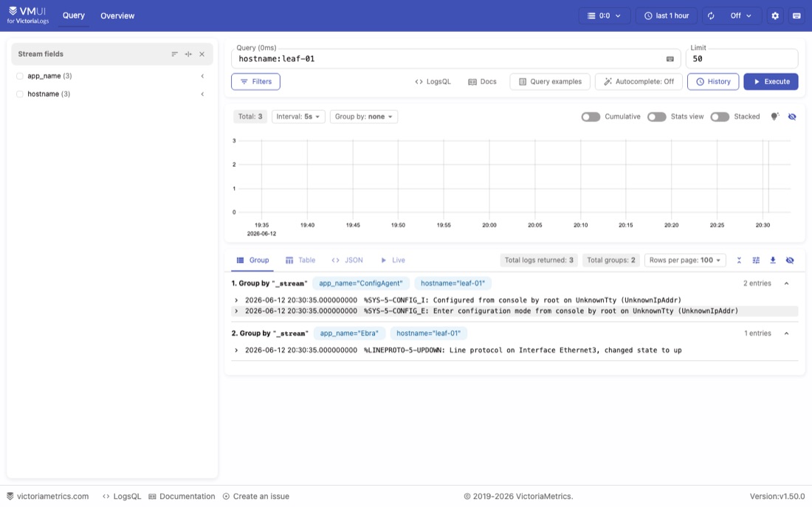The width and height of the screenshot is (812, 507).
Task: Open settings gear in header
Action: (775, 15)
